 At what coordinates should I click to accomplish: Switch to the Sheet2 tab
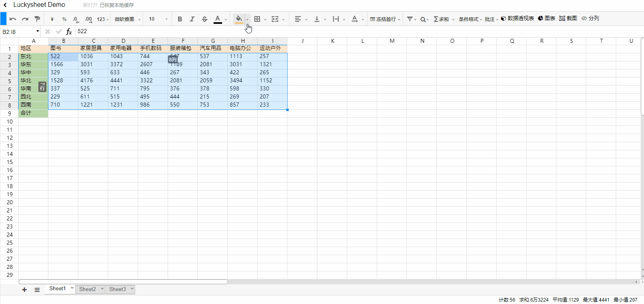[88, 289]
